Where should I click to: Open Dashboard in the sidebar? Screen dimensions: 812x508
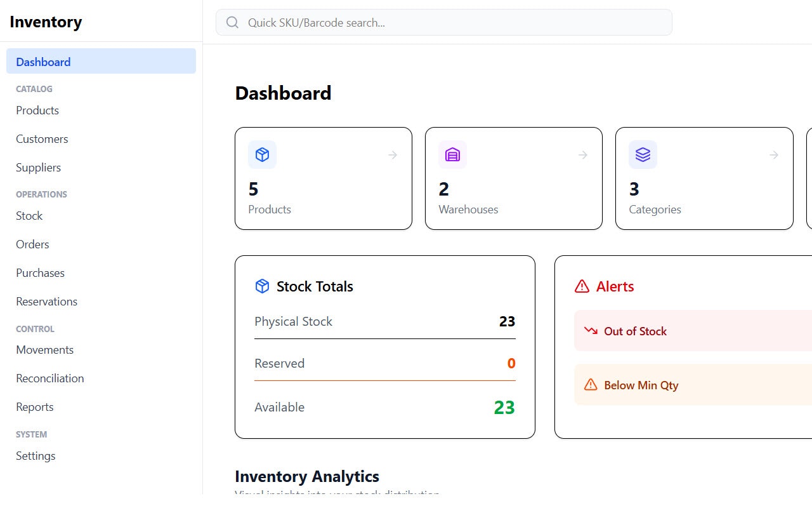point(101,62)
